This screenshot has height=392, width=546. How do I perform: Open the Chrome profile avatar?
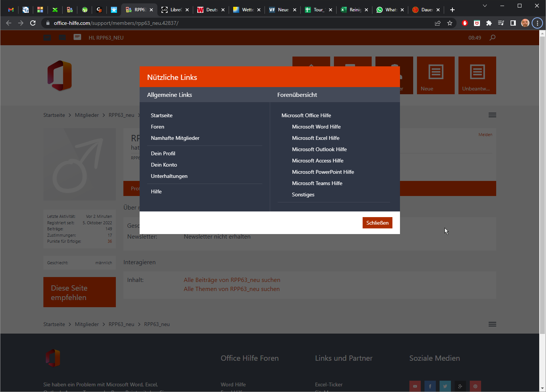(x=525, y=23)
